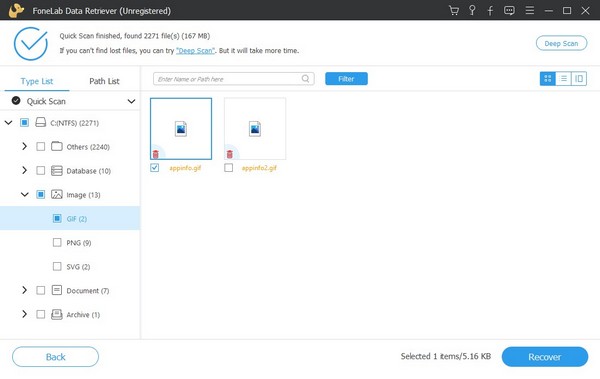Switch to the Type List tab
The height and width of the screenshot is (379, 600).
point(37,81)
